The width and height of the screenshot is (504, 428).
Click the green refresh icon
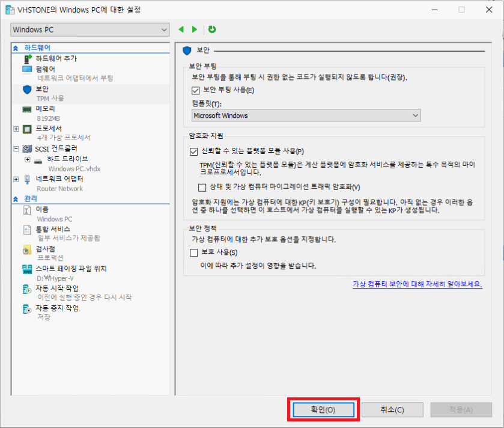(x=212, y=29)
